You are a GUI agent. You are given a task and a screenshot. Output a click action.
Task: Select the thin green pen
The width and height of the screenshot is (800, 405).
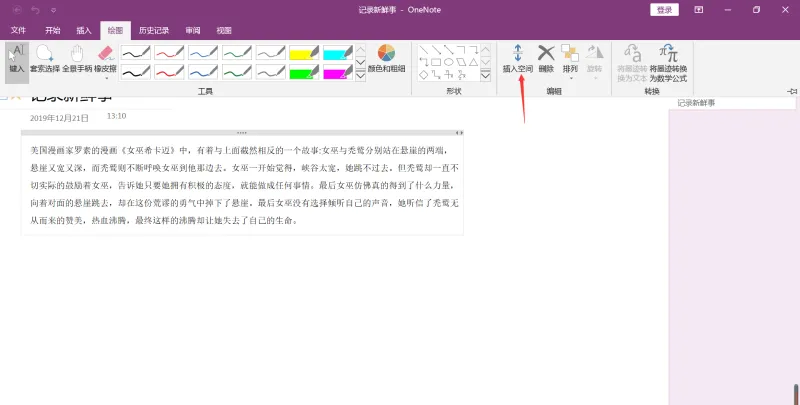pos(237,53)
